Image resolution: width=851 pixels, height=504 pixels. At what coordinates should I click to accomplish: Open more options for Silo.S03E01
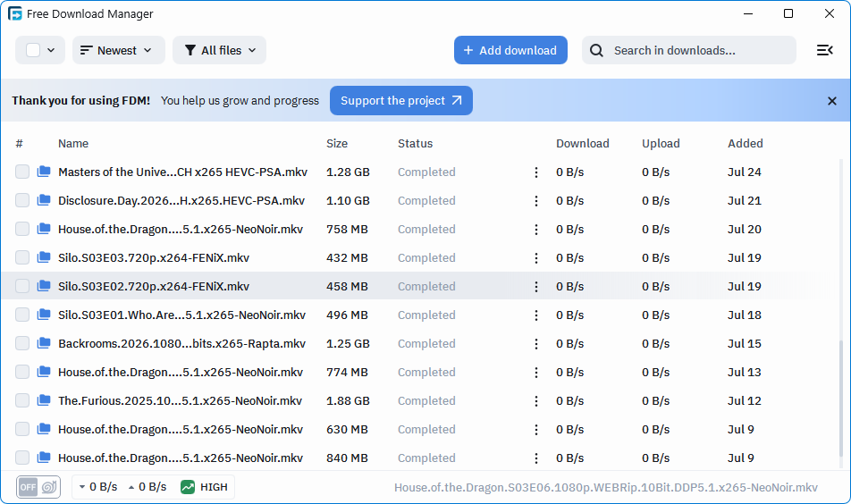tap(536, 315)
